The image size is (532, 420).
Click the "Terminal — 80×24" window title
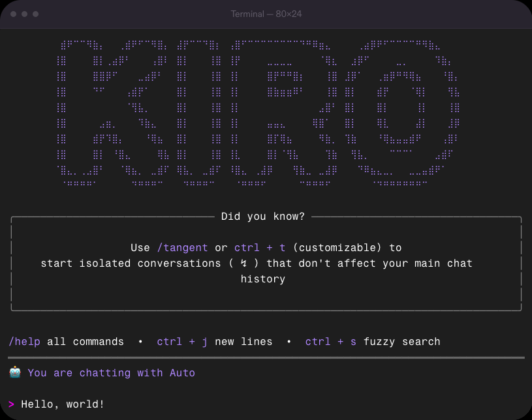[x=266, y=14]
